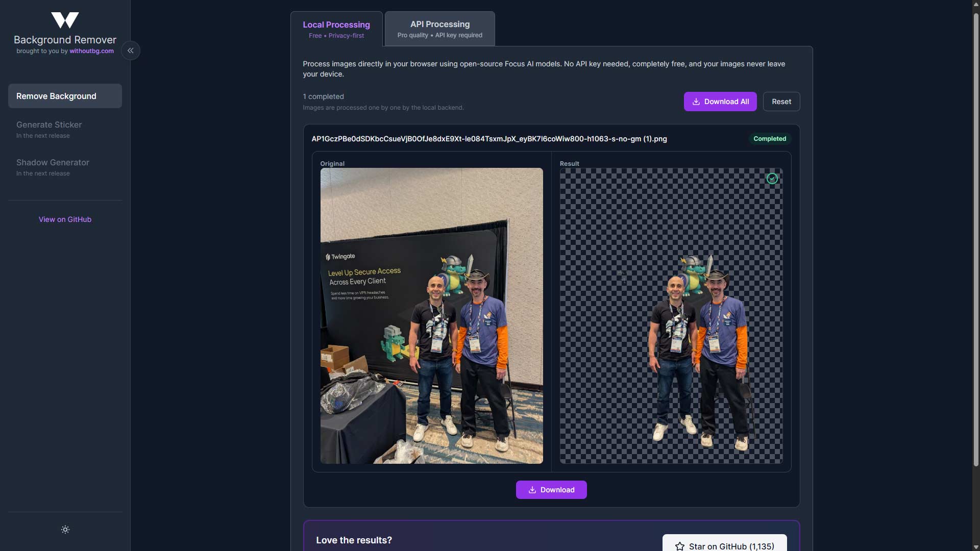Select Shadow Generator in the sidebar

[65, 167]
